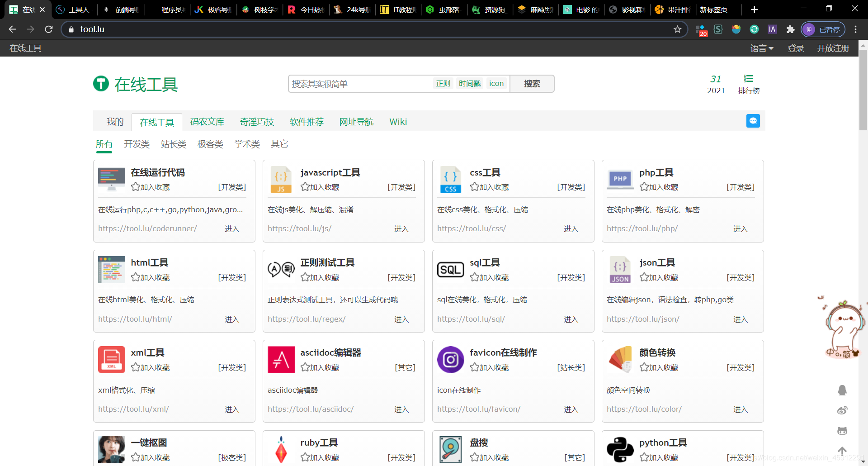Open the 在线运行代码 tool thumbnail icon
The height and width of the screenshot is (466, 868).
112,180
